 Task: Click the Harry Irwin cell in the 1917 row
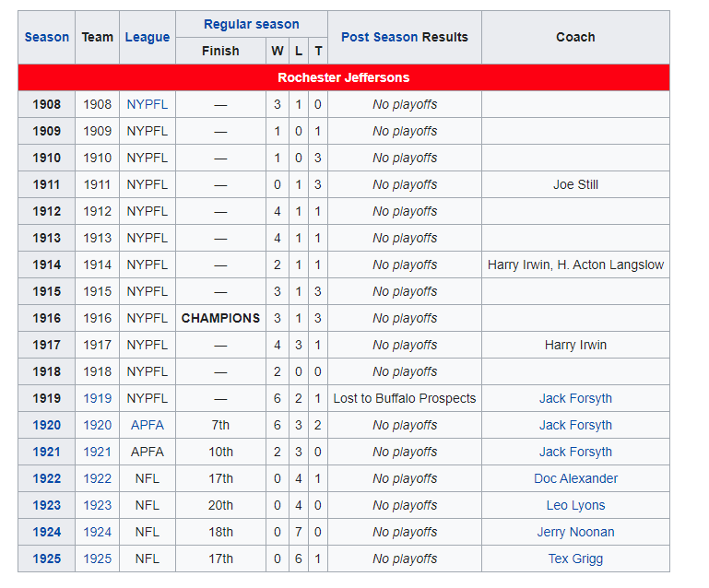click(x=575, y=345)
